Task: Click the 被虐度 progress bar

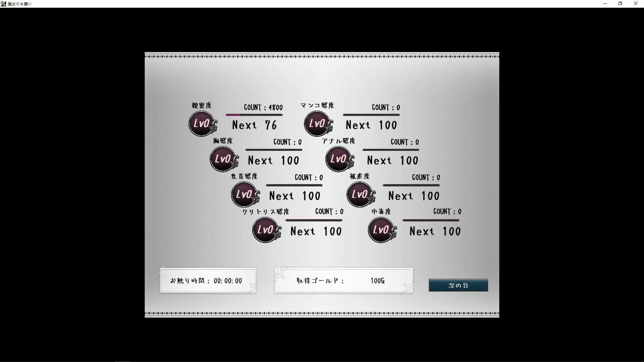Action: click(x=411, y=185)
